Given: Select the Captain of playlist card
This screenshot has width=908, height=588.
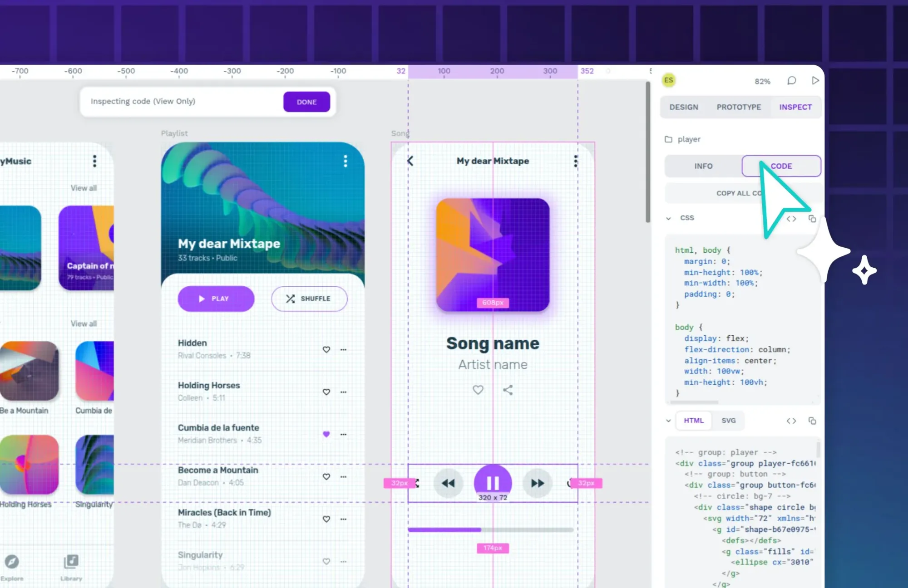Looking at the screenshot, I should coord(86,248).
